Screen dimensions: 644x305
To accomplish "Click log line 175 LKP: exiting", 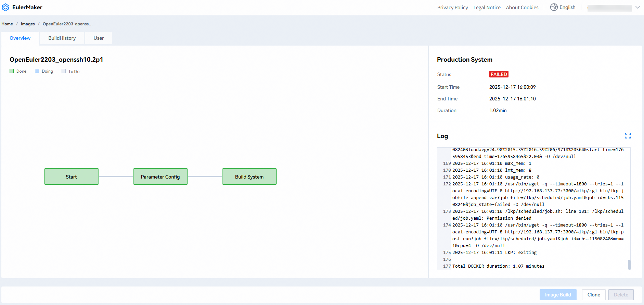I will [494, 253].
